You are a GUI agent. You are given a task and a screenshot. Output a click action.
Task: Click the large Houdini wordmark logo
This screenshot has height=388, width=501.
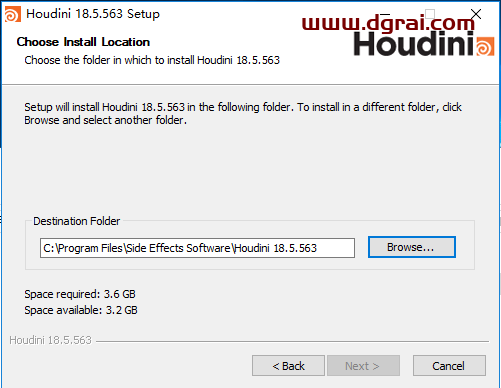413,44
